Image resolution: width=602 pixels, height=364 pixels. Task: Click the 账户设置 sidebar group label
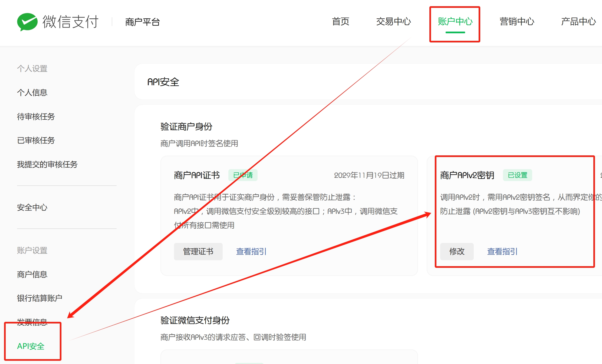click(x=32, y=251)
